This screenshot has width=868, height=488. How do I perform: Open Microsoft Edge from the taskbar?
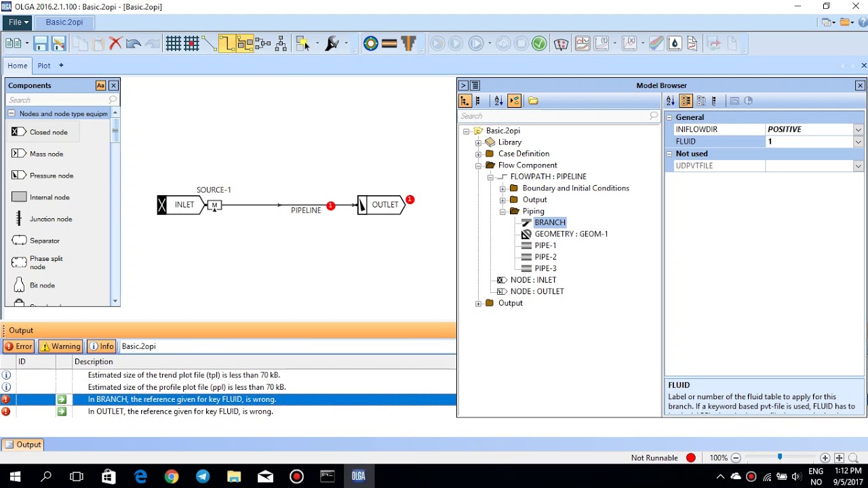[140, 476]
